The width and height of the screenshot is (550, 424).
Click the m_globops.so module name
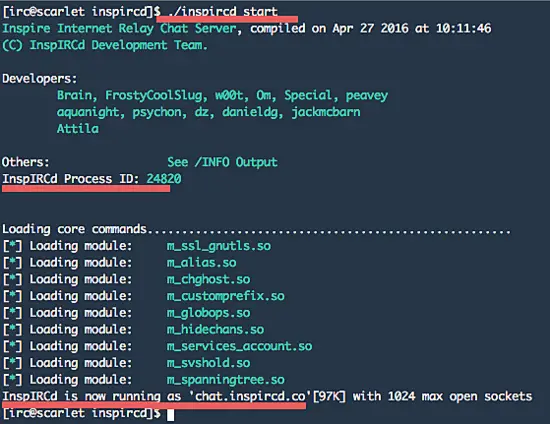208,313
